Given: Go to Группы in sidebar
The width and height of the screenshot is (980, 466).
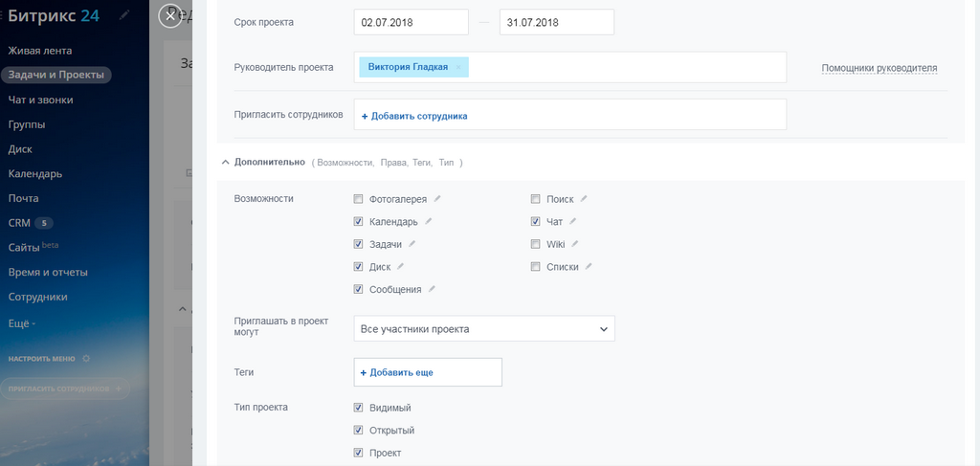Looking at the screenshot, I should coord(27,124).
